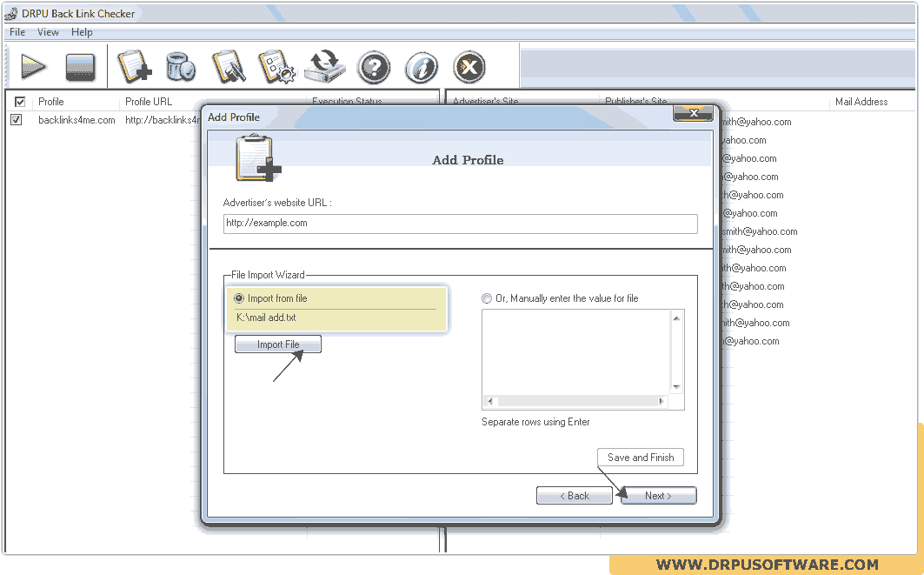Image resolution: width=924 pixels, height=575 pixels.
Task: Click the Profile column header
Action: [50, 102]
